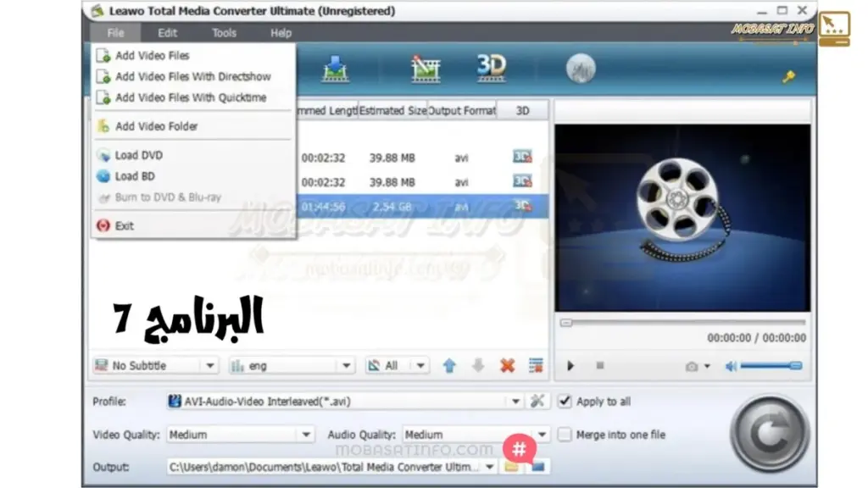Click the download video toolbar icon
This screenshot has height=488, width=868.
click(x=336, y=69)
